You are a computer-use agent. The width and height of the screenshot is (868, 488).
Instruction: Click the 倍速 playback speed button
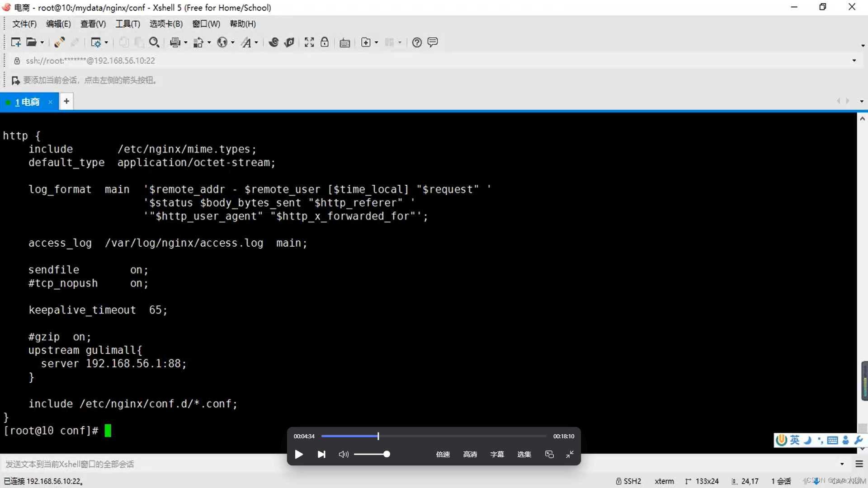point(443,454)
